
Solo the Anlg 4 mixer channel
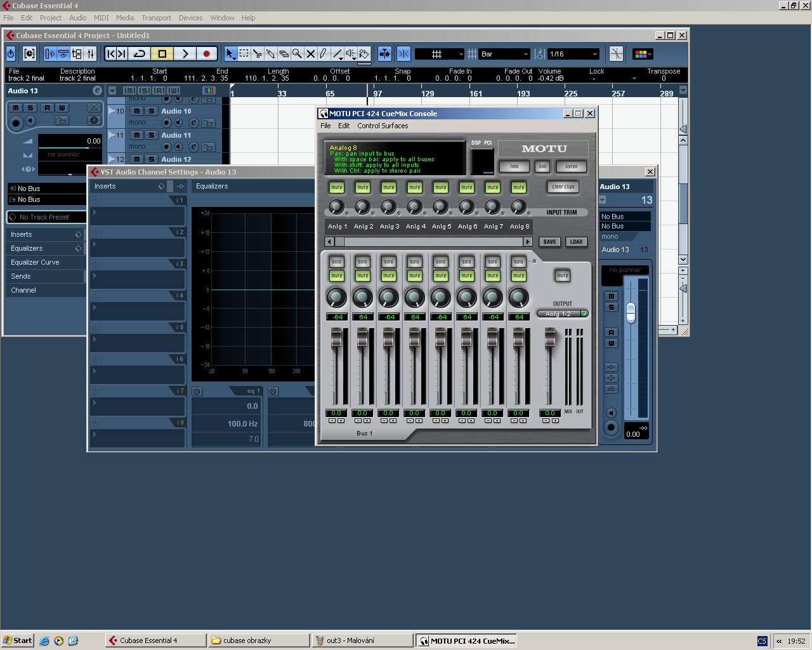pos(414,262)
